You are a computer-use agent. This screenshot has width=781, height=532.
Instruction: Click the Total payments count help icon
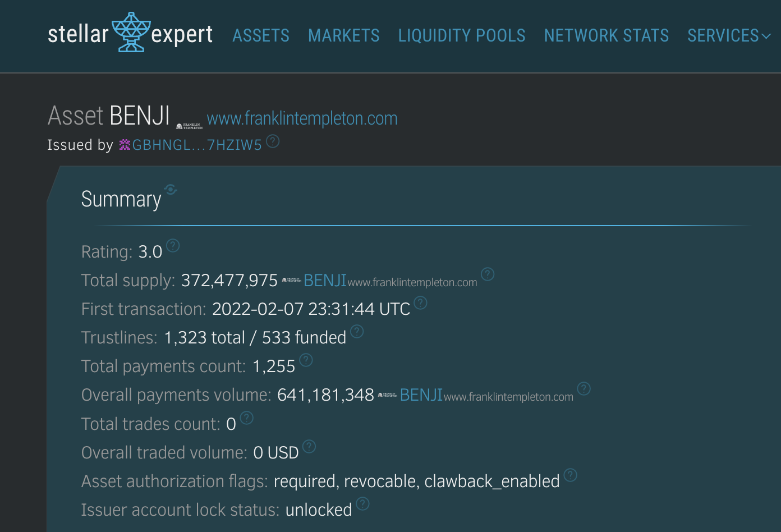(x=306, y=360)
